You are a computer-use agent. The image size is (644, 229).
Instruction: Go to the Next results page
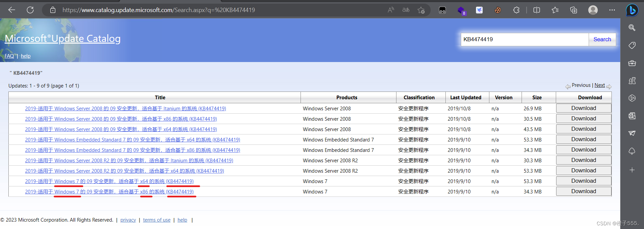600,85
